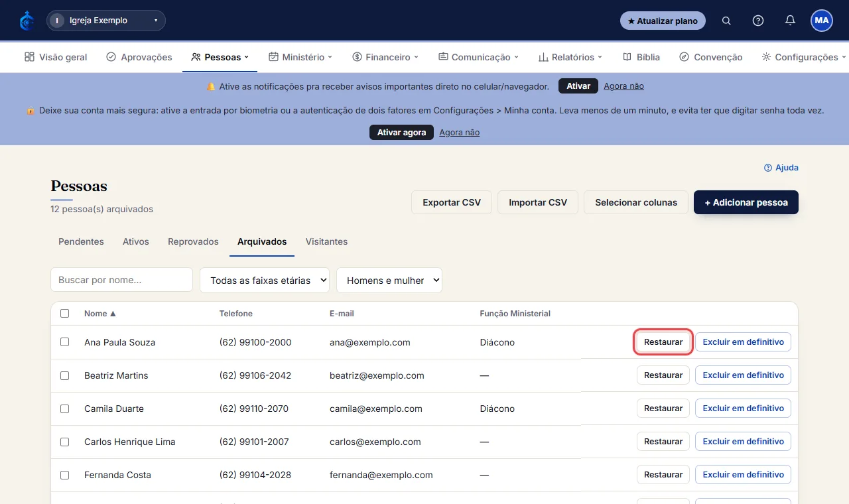Open the Homens e mulher dropdown

click(389, 280)
